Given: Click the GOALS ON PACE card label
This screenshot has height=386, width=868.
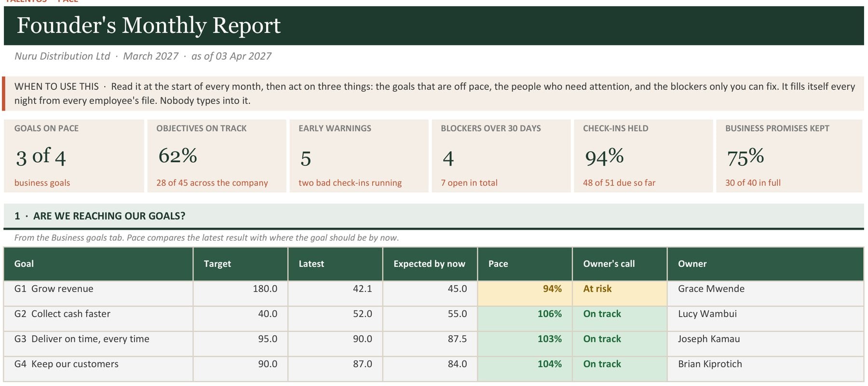Looking at the screenshot, I should 46,128.
